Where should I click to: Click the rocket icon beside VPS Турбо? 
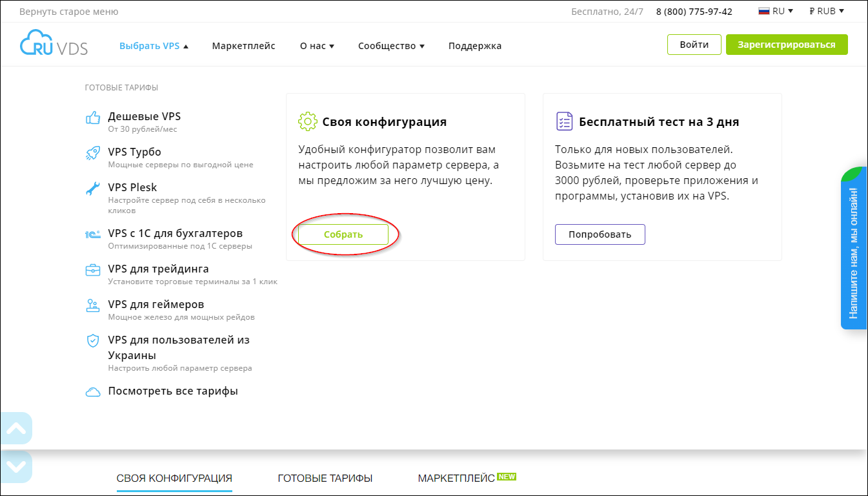(93, 153)
